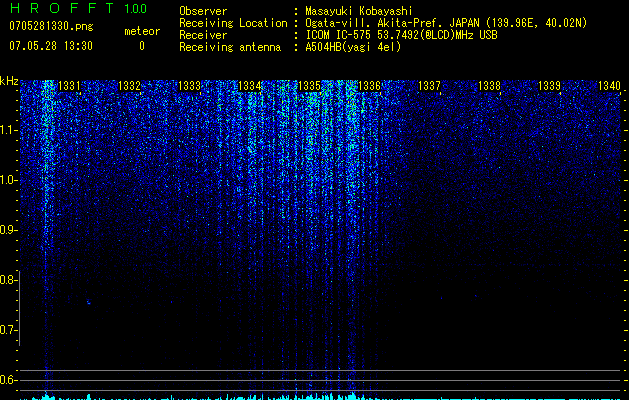Click the observer name Masayuki Kobayashi

359,11
